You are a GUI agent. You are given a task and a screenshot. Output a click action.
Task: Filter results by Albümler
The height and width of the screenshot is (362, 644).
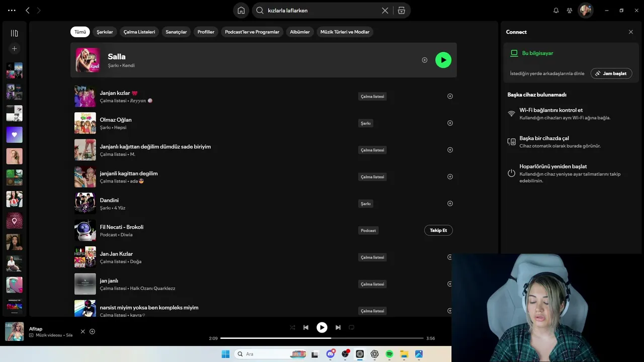pyautogui.click(x=300, y=32)
